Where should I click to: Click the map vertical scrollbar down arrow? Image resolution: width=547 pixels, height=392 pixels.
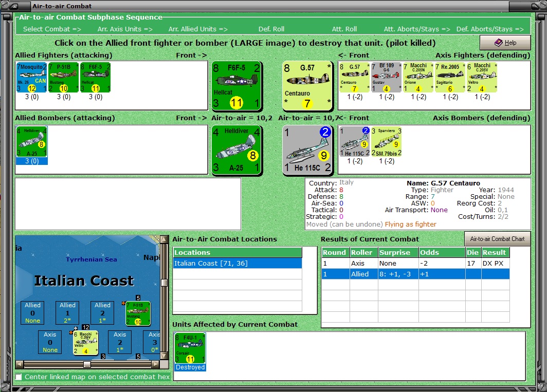[163, 356]
